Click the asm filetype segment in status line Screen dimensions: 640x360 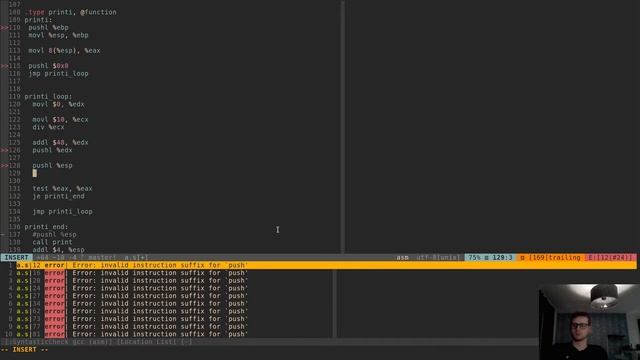pyautogui.click(x=402, y=258)
